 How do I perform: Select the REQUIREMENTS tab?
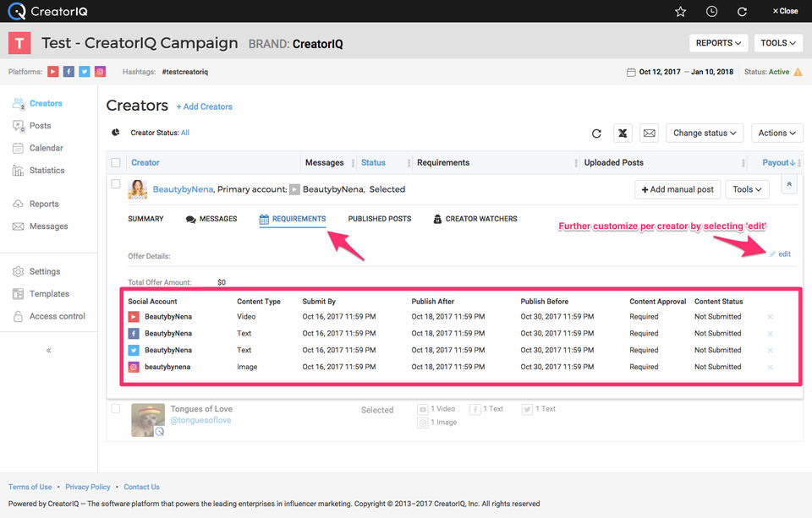293,219
